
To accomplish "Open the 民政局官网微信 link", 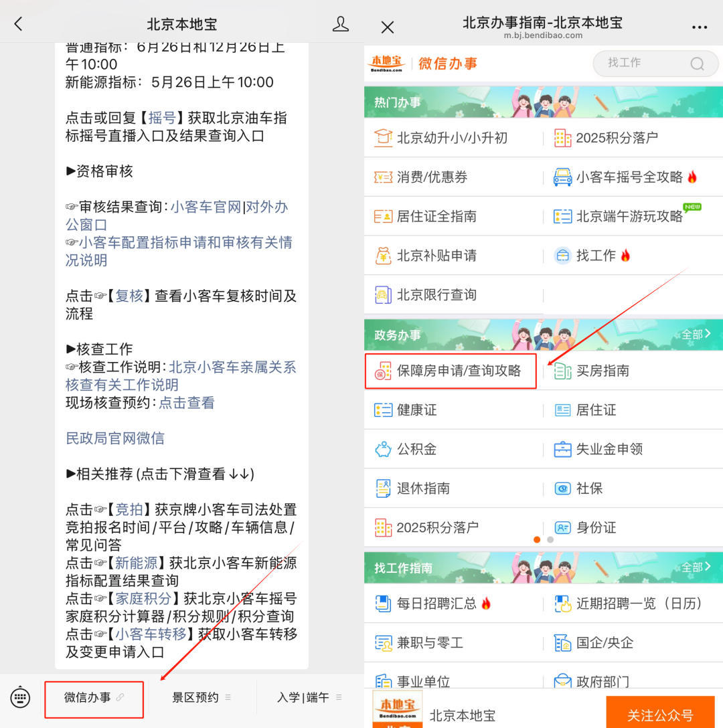I will tap(114, 438).
